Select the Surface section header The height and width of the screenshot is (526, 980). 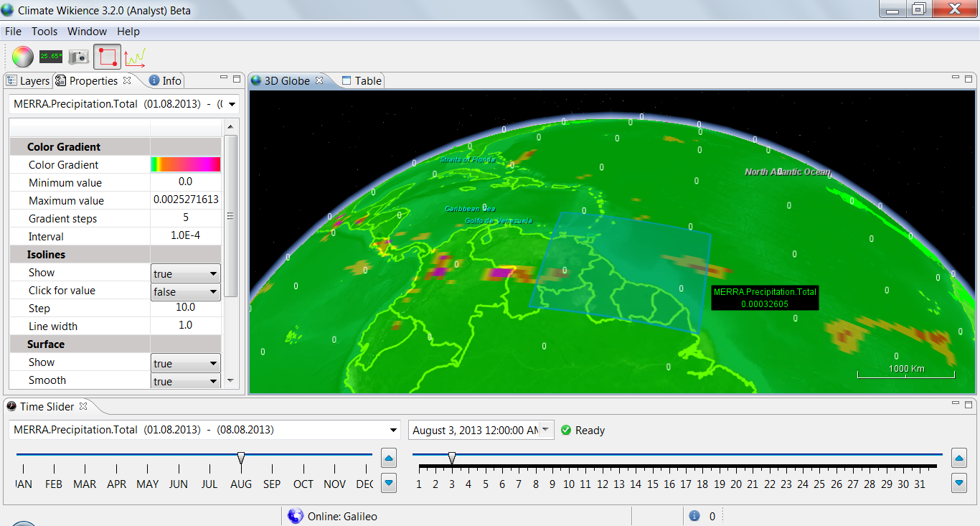coord(115,344)
